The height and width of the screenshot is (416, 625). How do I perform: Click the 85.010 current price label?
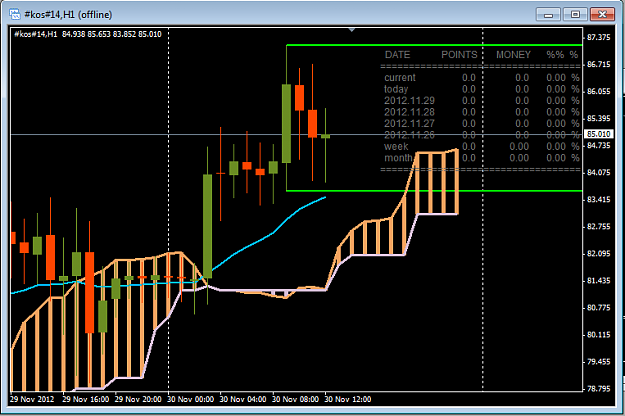[x=599, y=134]
